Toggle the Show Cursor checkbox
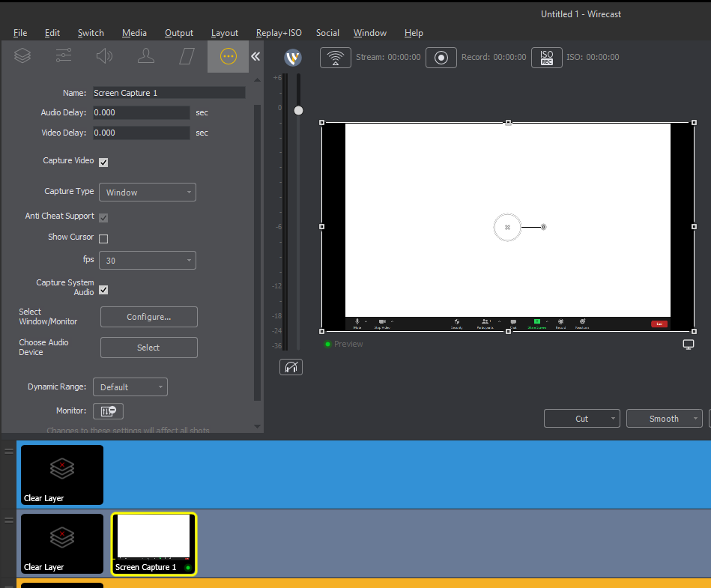Viewport: 711px width, 588px height. 103,238
